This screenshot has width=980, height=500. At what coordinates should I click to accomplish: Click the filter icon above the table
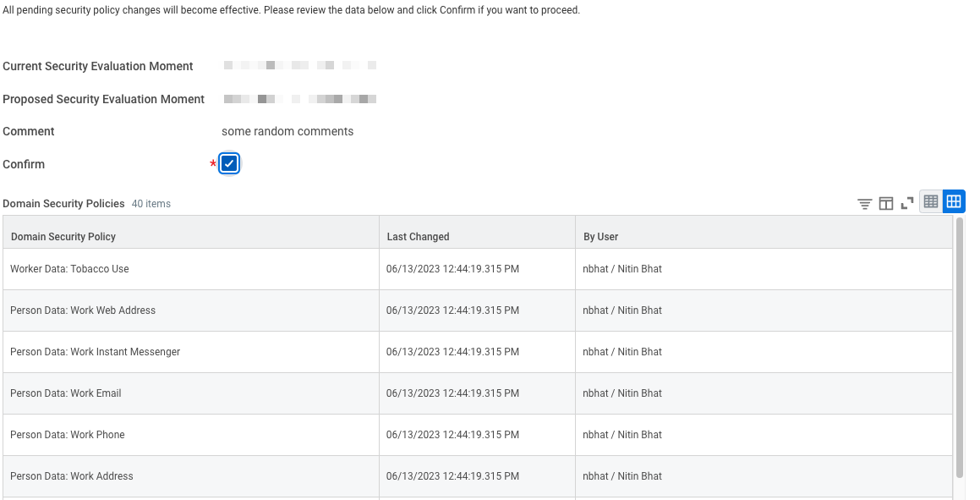click(x=864, y=203)
